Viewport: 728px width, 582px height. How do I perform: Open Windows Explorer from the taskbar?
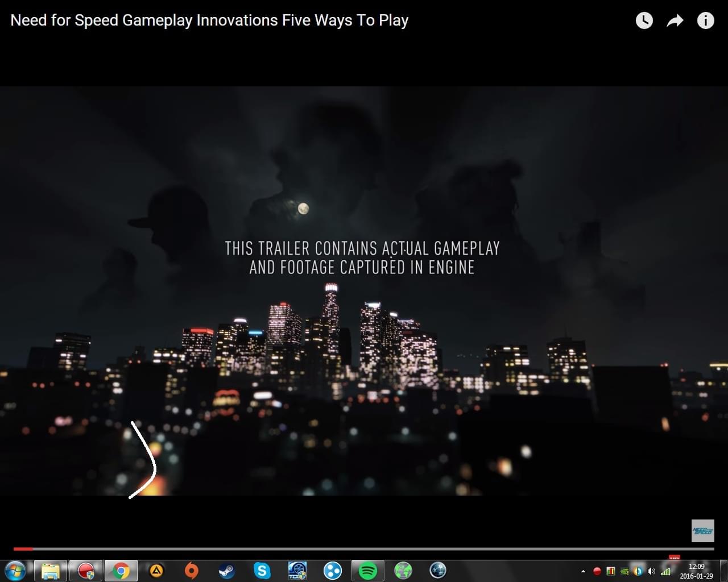(x=51, y=571)
